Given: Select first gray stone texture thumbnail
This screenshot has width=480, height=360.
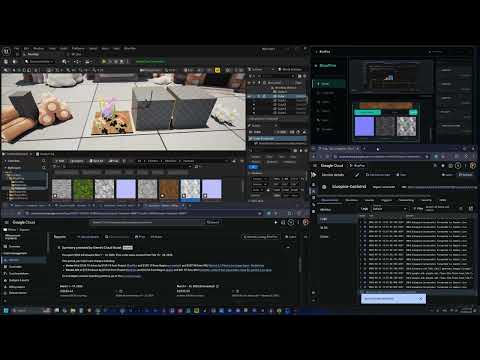Looking at the screenshot, I should (x=61, y=189).
